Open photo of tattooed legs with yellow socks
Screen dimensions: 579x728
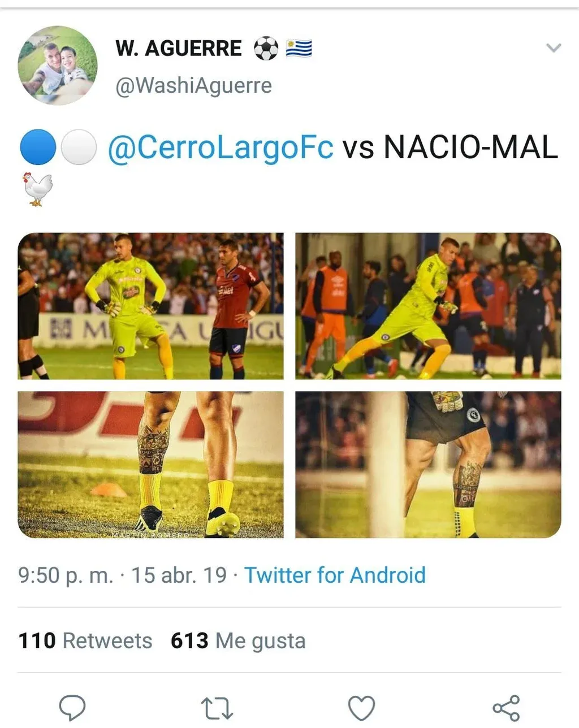[x=151, y=465]
